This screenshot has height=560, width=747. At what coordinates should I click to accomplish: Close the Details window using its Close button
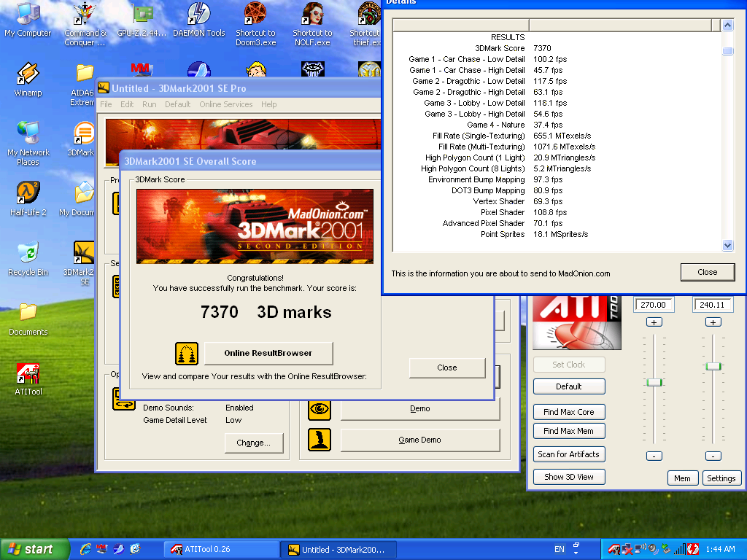pyautogui.click(x=708, y=272)
